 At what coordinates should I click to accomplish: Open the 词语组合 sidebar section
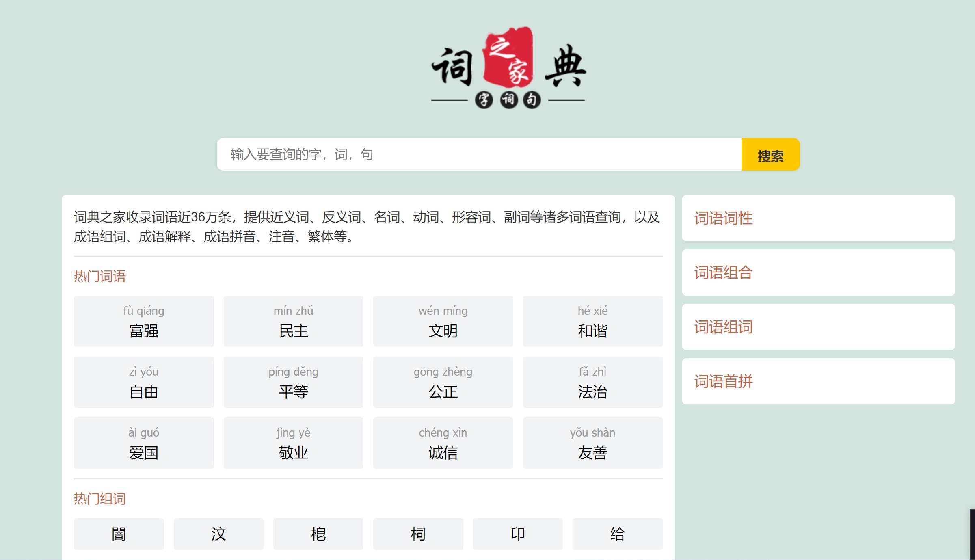818,272
